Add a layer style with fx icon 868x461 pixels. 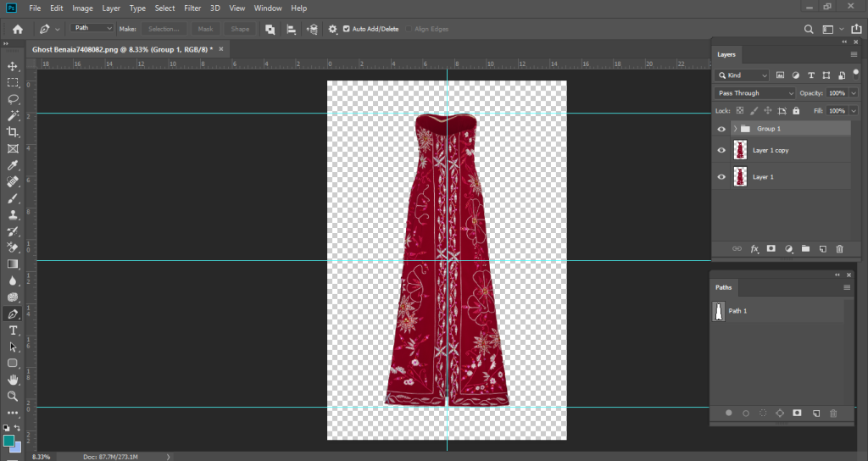(x=754, y=249)
